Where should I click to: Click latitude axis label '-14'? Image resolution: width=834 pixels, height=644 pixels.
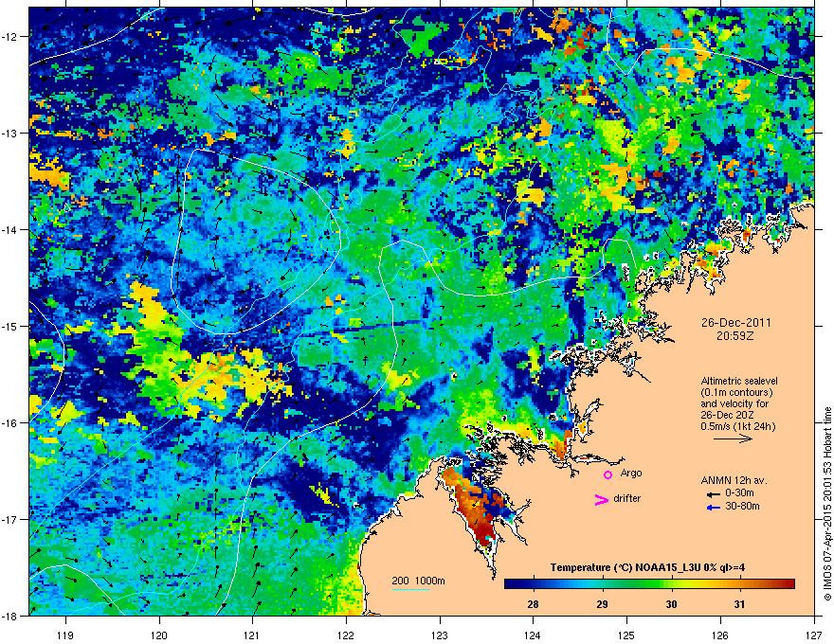pyautogui.click(x=10, y=230)
